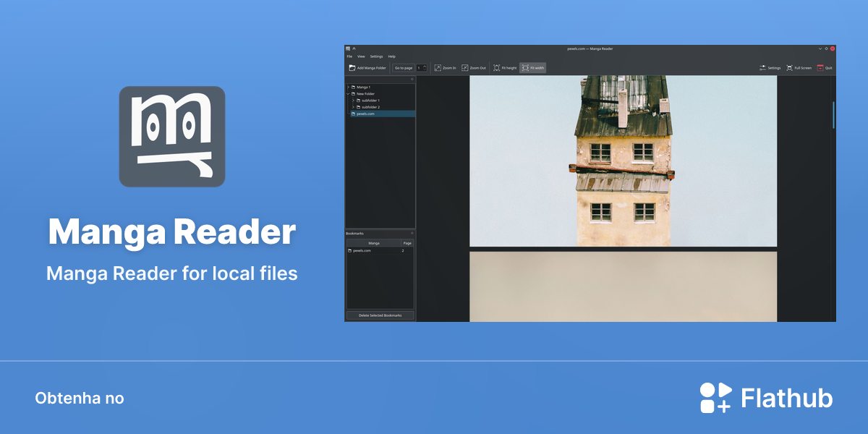
Task: Open the View menu
Action: [361, 56]
